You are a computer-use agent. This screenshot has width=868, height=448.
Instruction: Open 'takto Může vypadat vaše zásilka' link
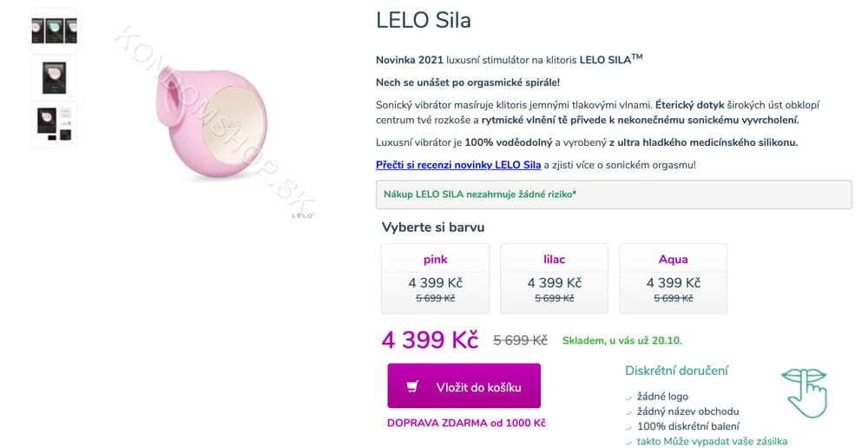pos(712,441)
